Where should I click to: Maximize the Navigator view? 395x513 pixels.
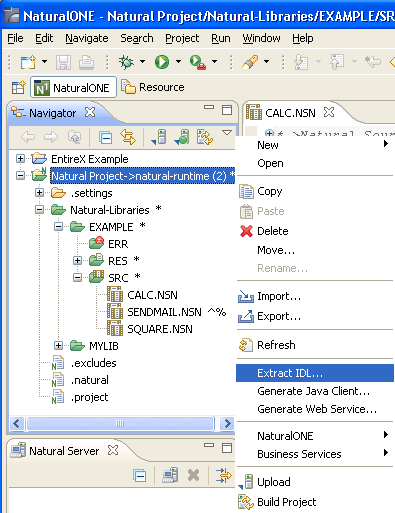tap(227, 110)
